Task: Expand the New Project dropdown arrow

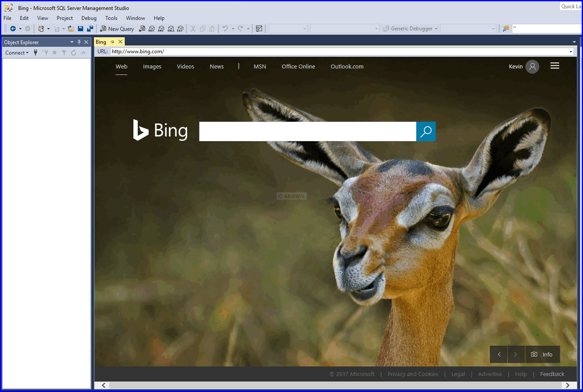Action: click(x=48, y=29)
